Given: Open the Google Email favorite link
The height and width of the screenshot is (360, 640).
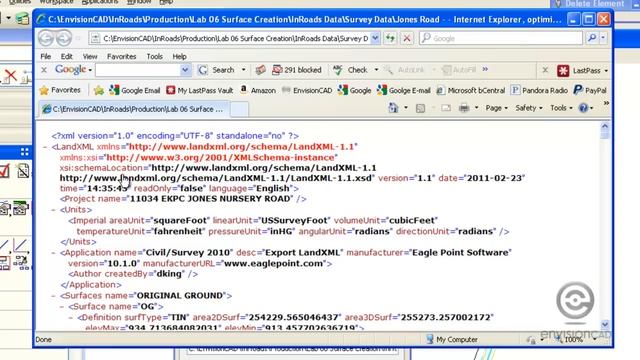Looking at the screenshot, I should [x=134, y=91].
